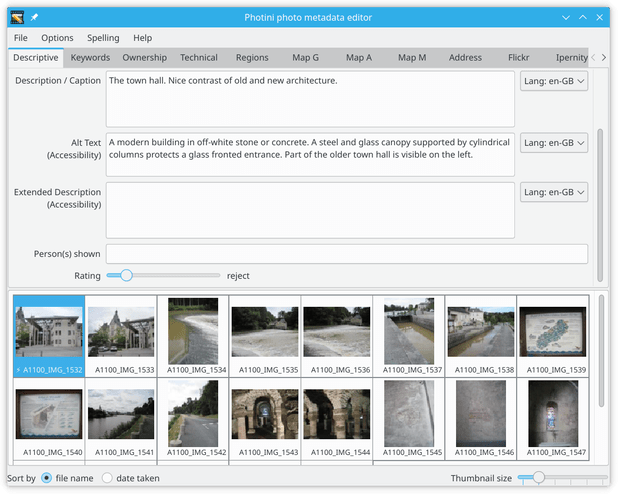This screenshot has height=494, width=618.
Task: Click the 'Sort by' label
Action: [21, 478]
